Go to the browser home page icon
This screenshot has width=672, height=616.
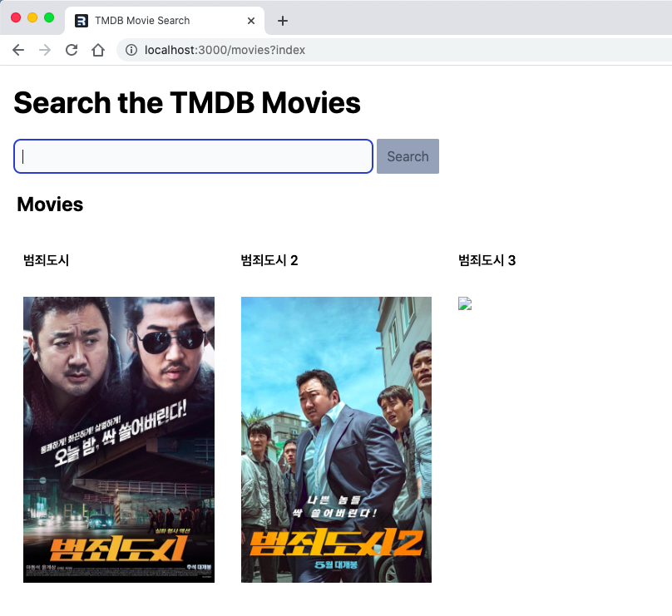pyautogui.click(x=98, y=50)
